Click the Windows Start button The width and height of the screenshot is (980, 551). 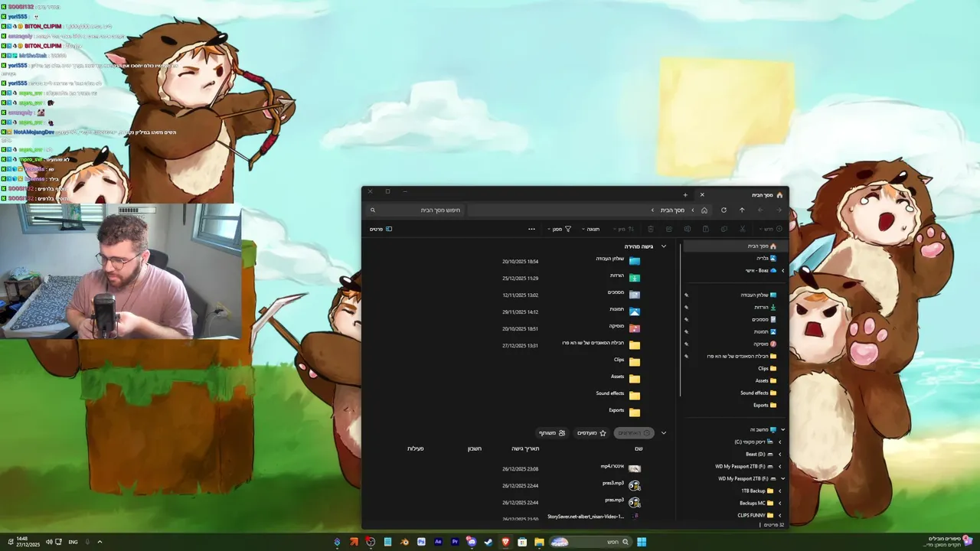click(x=642, y=542)
